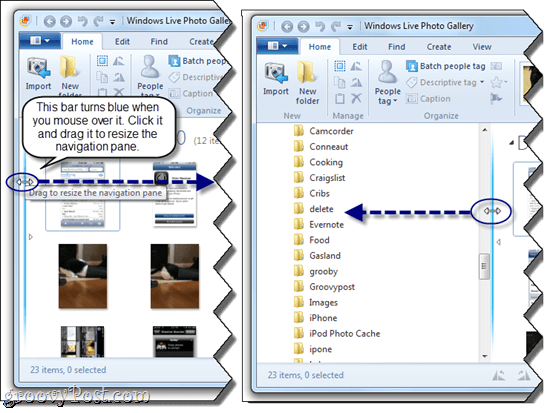Click Import in the right window

(x=276, y=79)
